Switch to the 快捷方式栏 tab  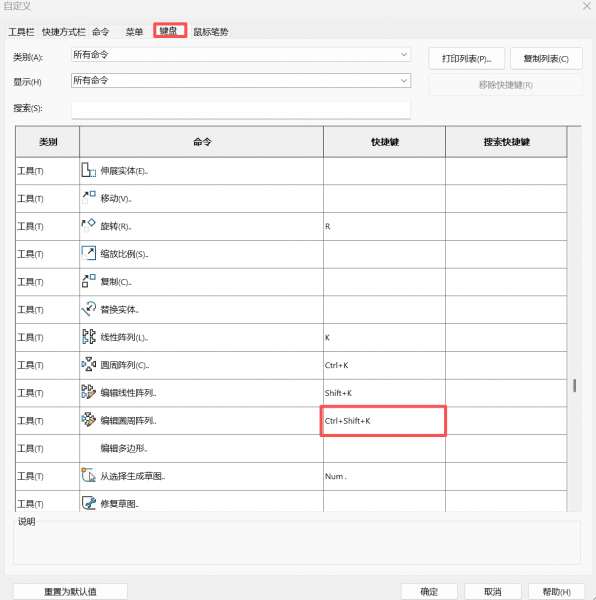coord(64,32)
